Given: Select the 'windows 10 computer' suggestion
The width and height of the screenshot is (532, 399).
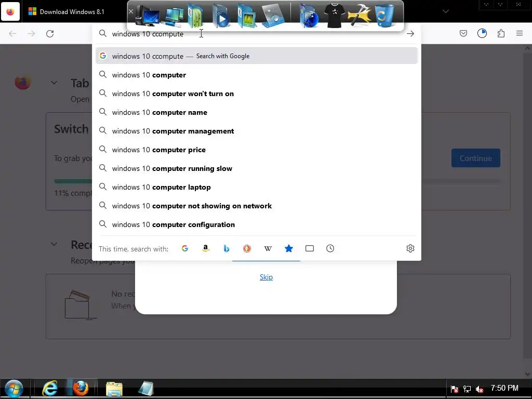Looking at the screenshot, I should tap(257, 75).
